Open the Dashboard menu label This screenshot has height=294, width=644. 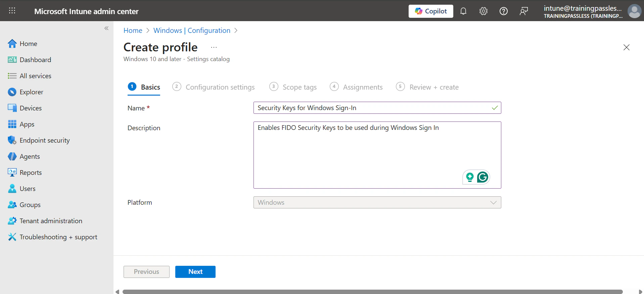(x=35, y=60)
